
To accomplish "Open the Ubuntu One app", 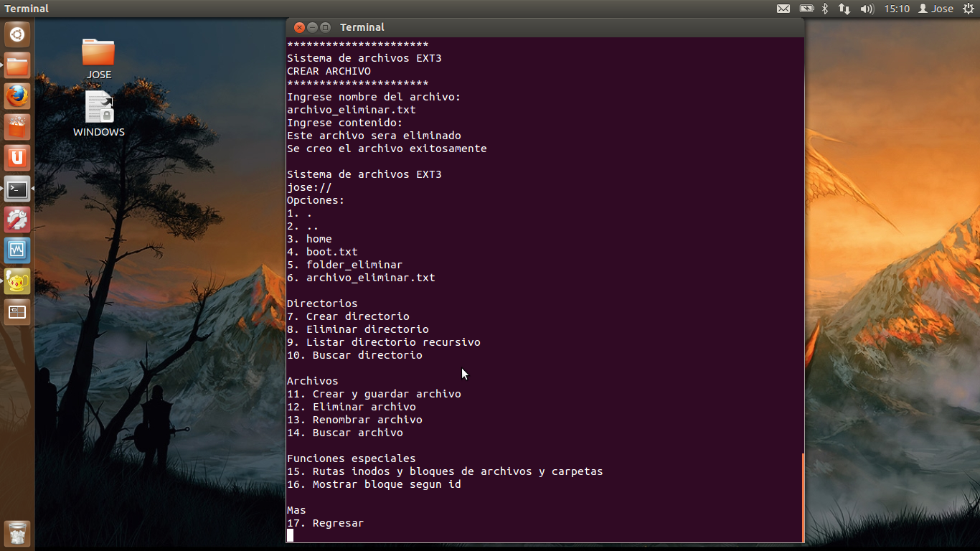I will tap(17, 158).
